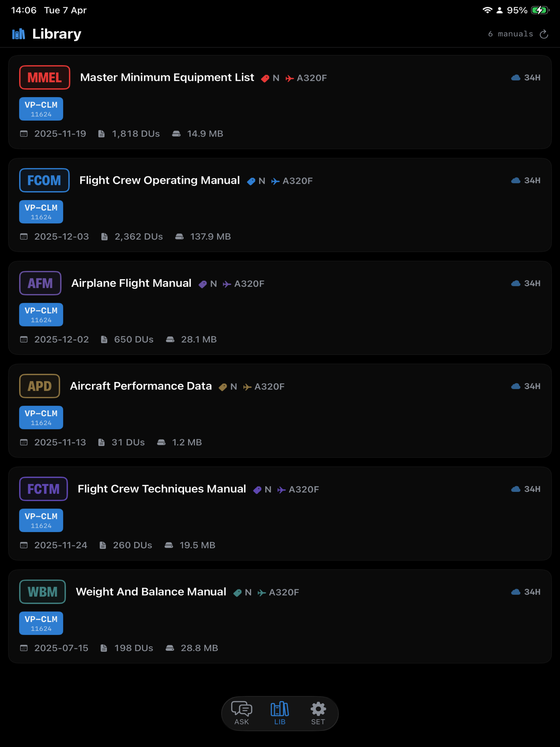This screenshot has width=560, height=747.
Task: Click the teal WBM badge
Action: (43, 592)
